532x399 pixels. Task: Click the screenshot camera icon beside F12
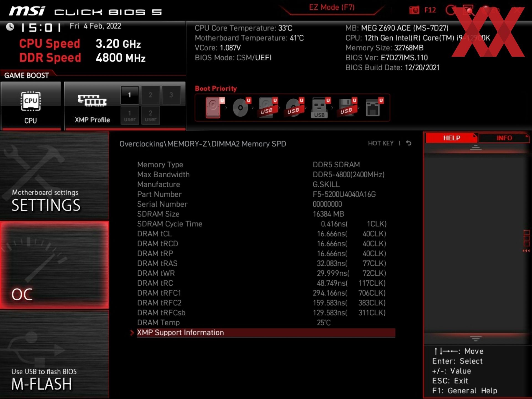point(414,10)
